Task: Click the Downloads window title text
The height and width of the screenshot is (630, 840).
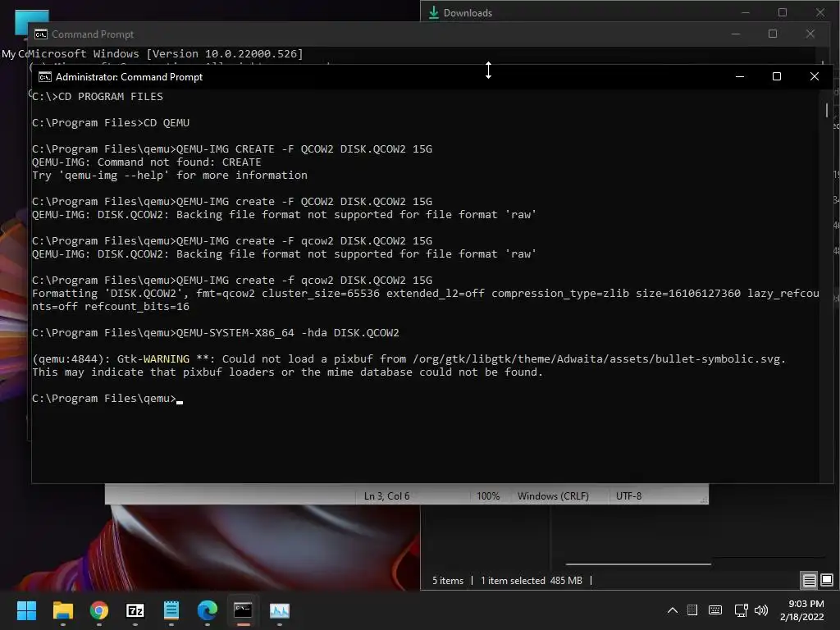Action: [x=468, y=13]
